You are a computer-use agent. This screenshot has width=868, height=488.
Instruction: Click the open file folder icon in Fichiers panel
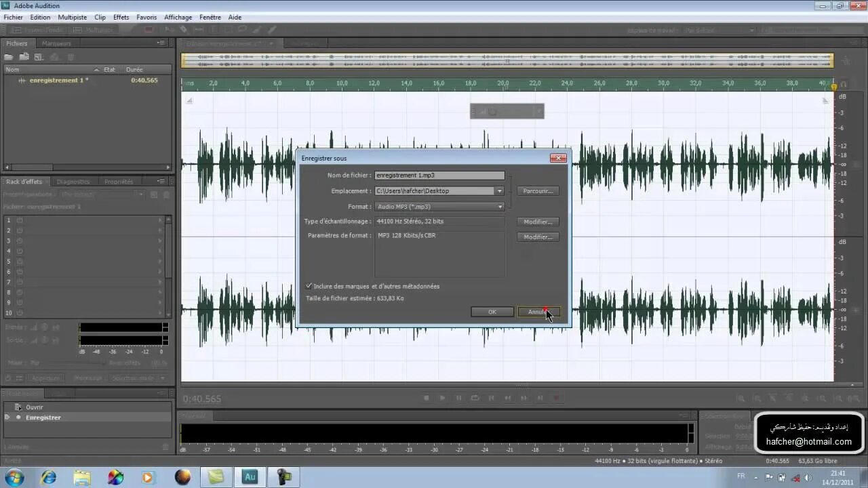coord(9,57)
